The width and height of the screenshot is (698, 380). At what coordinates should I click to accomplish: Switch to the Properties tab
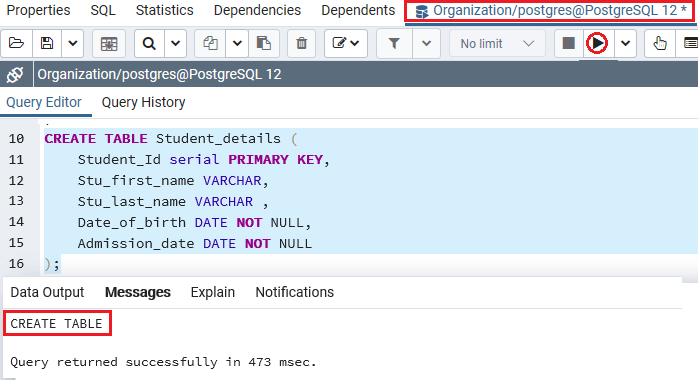[38, 10]
